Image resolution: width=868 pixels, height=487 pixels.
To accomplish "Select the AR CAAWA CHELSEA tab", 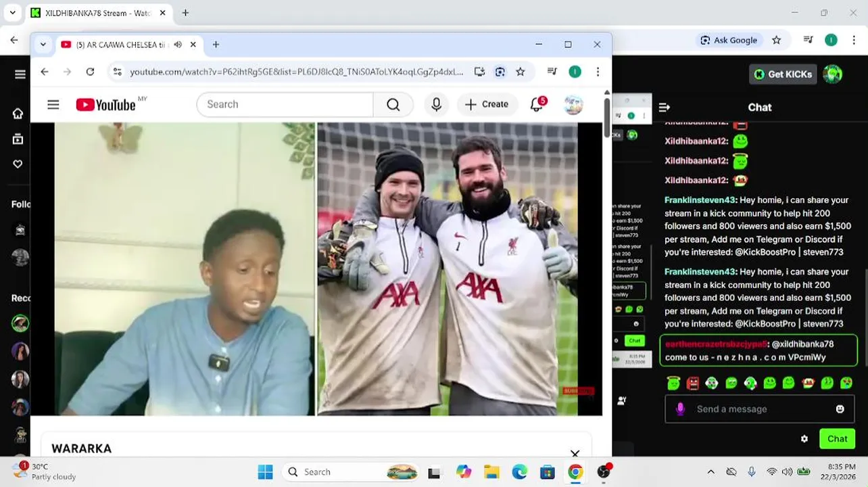I will [128, 45].
